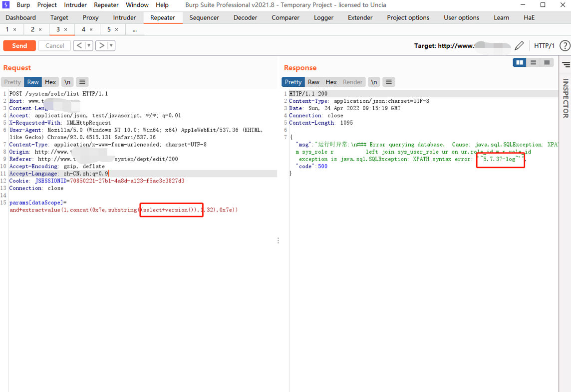The width and height of the screenshot is (571, 392).
Task: Switch to the Target tab
Action: click(x=59, y=17)
